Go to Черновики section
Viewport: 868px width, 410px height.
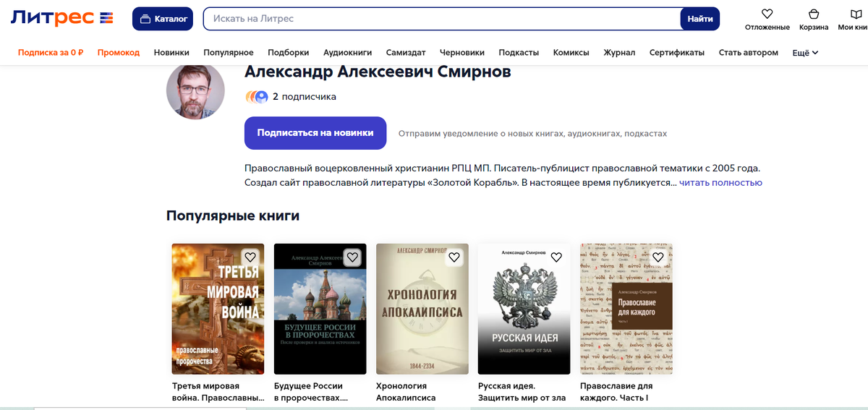pyautogui.click(x=462, y=53)
